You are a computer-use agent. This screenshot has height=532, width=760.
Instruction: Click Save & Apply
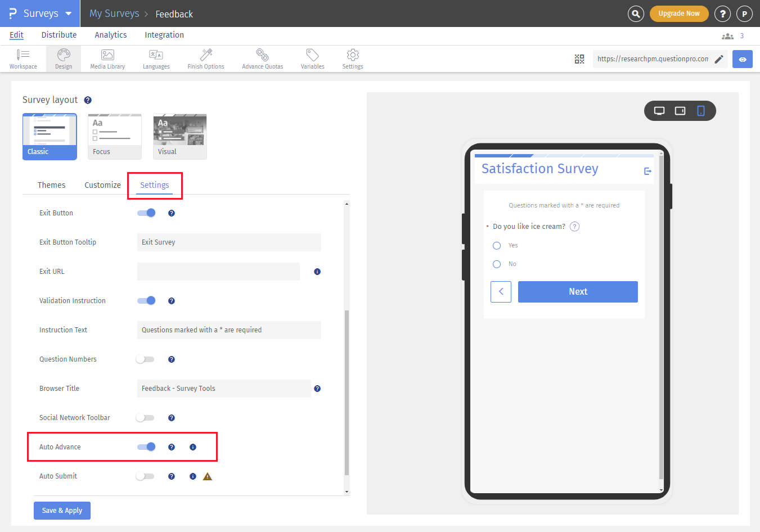tap(62, 510)
